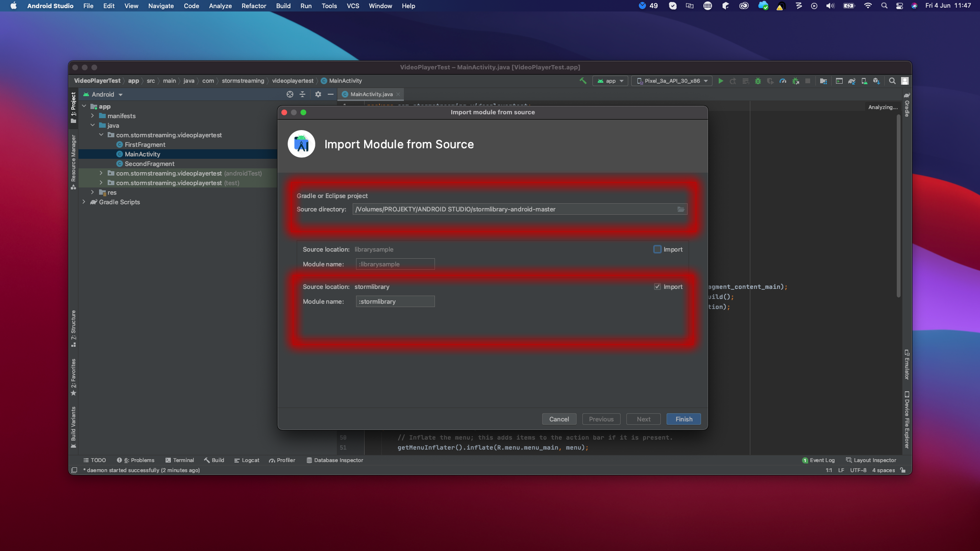Browse source directory with folder icon
This screenshot has width=980, height=551.
681,209
